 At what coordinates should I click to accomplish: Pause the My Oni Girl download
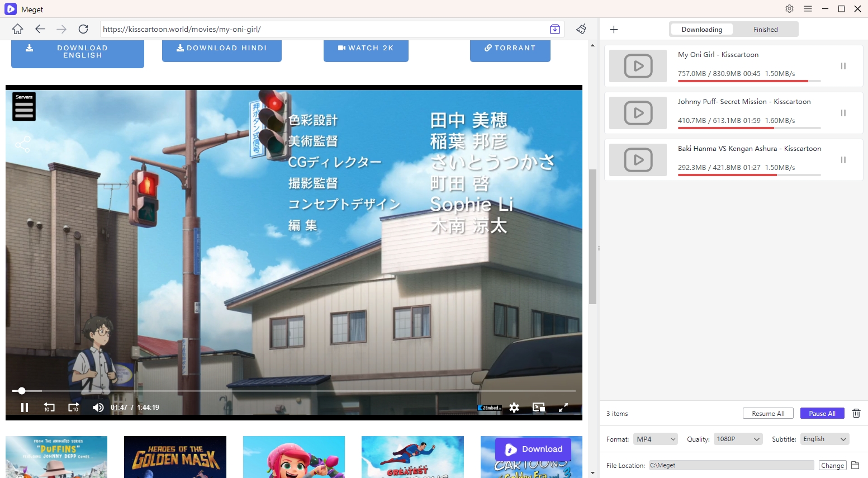pos(843,66)
